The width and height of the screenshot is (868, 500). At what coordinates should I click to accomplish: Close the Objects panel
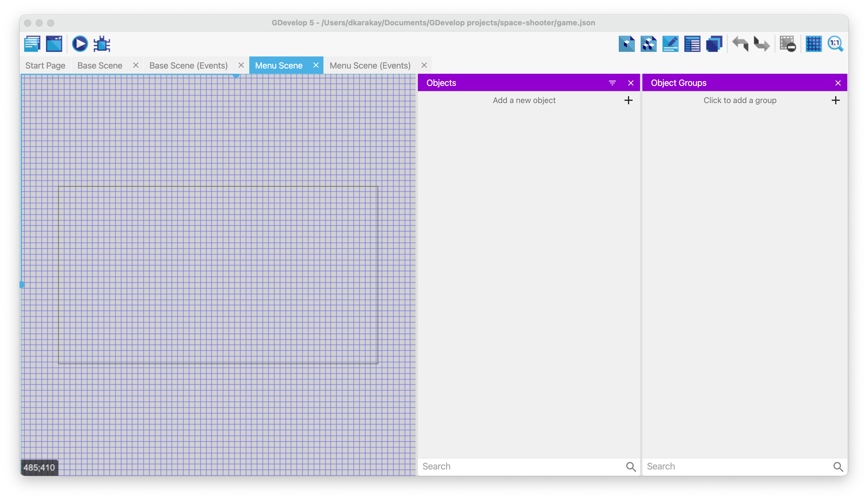[631, 83]
